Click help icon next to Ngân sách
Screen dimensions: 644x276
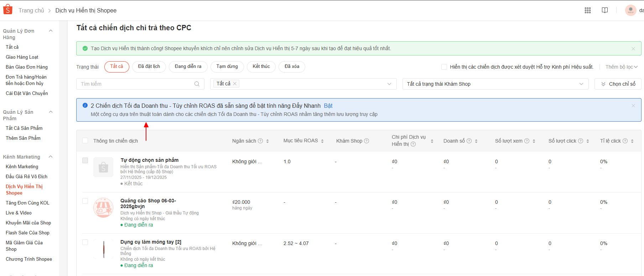(x=260, y=141)
